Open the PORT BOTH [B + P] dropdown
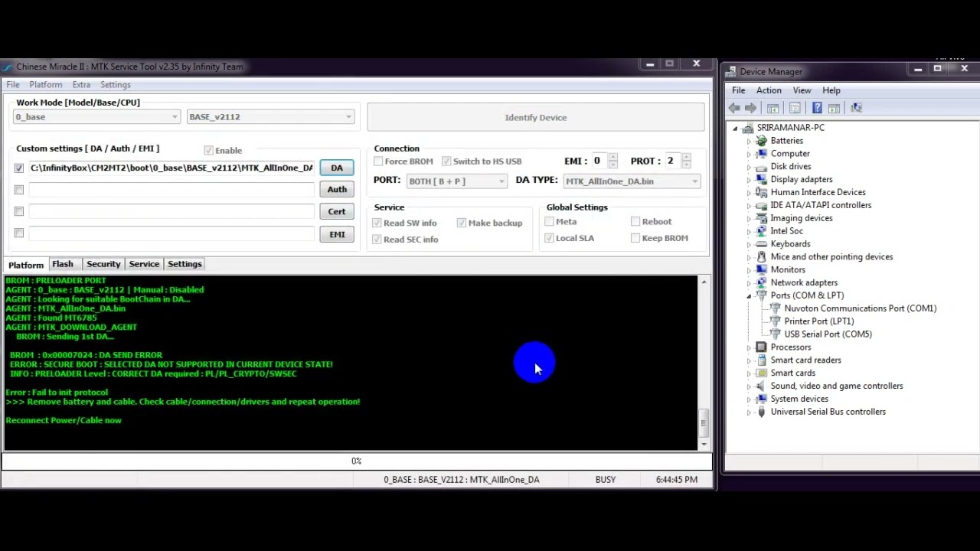The width and height of the screenshot is (980, 551). pyautogui.click(x=456, y=181)
